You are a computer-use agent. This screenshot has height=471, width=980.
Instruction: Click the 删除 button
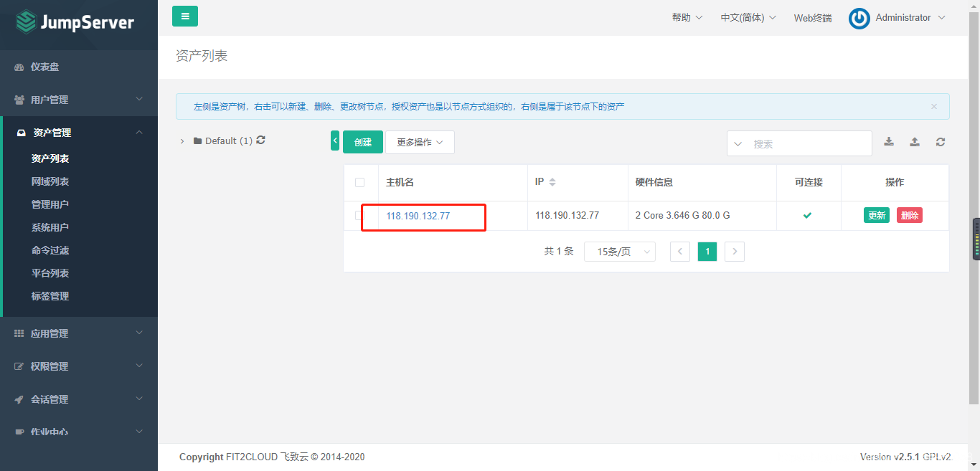pos(910,215)
